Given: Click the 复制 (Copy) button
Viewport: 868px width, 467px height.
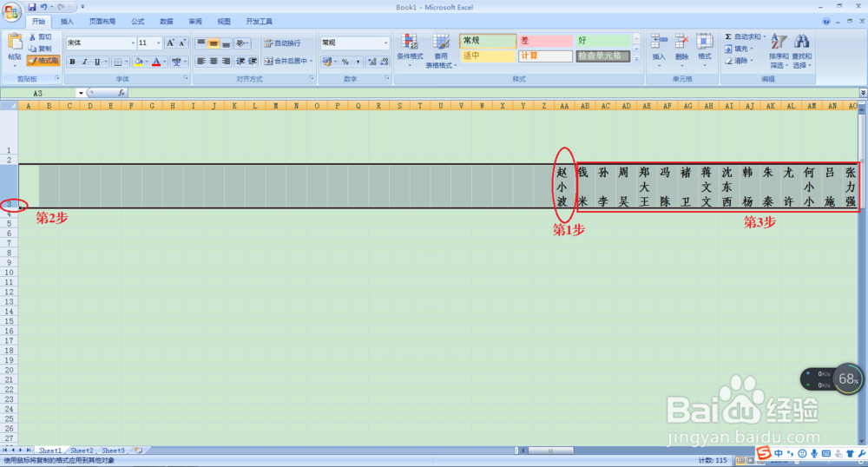Looking at the screenshot, I should tap(41, 49).
